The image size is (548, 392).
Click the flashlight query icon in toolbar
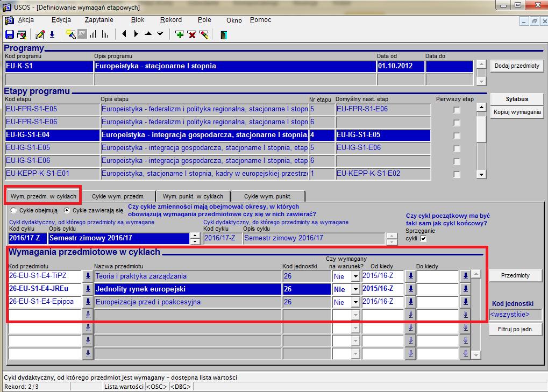[x=70, y=34]
